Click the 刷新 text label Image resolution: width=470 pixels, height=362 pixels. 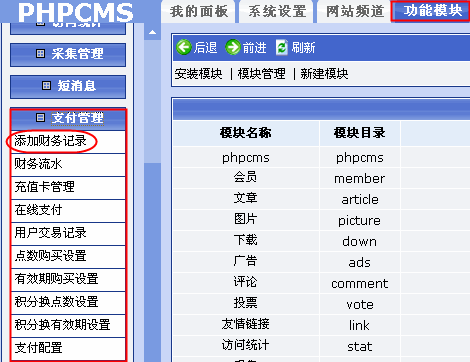pos(303,47)
